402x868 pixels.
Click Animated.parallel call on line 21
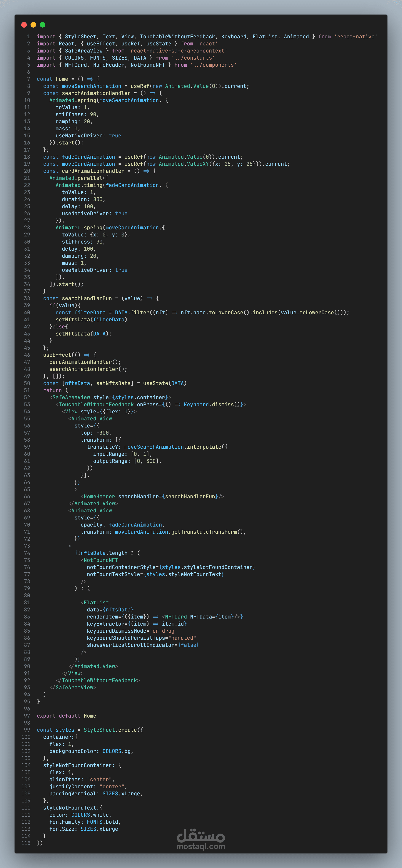[76, 178]
